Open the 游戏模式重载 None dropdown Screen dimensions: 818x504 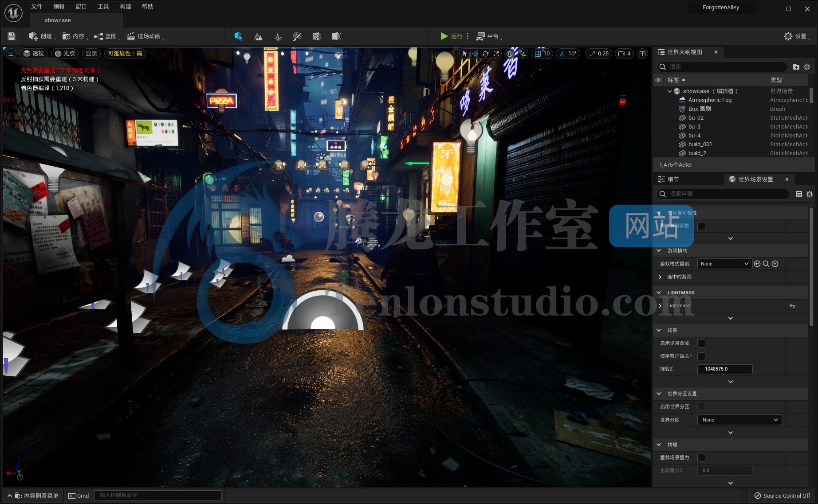coord(724,264)
